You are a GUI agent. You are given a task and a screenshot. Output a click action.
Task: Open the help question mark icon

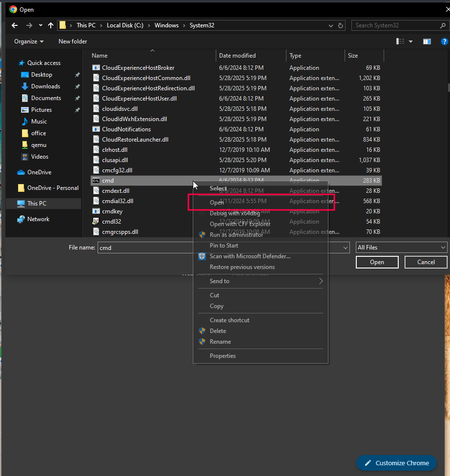(x=444, y=41)
